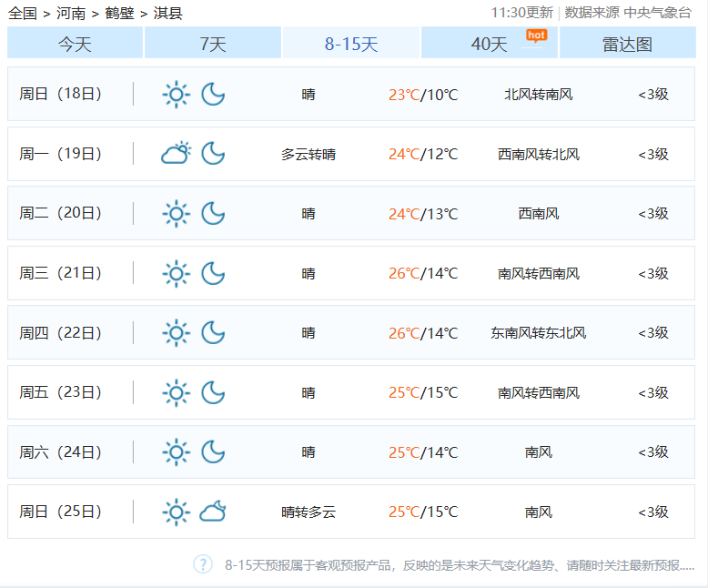Click the sun icon for Wednesday 21st
Screen dimensions: 708x588
point(176,273)
